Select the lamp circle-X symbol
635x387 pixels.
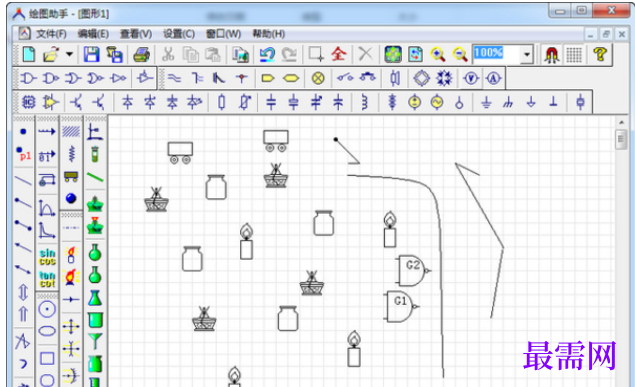pyautogui.click(x=318, y=78)
